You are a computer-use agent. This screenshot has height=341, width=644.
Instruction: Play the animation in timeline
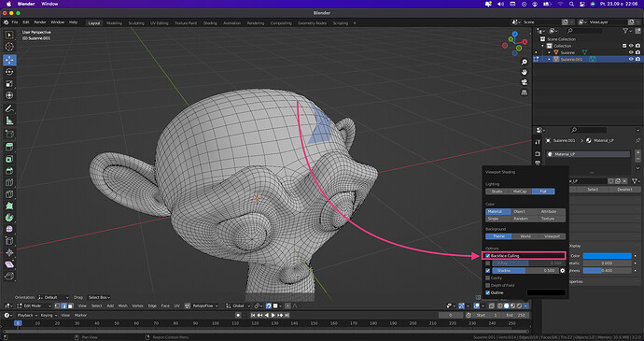tap(273, 316)
